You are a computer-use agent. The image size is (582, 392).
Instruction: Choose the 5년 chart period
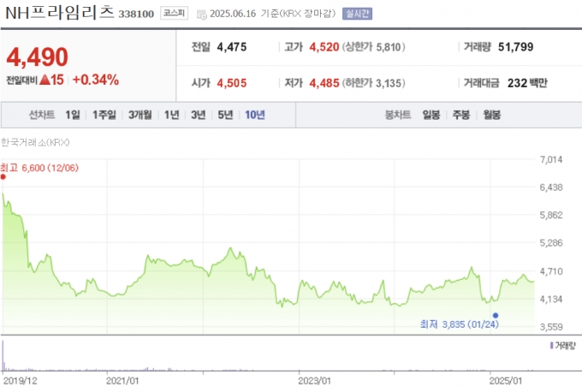click(x=225, y=115)
